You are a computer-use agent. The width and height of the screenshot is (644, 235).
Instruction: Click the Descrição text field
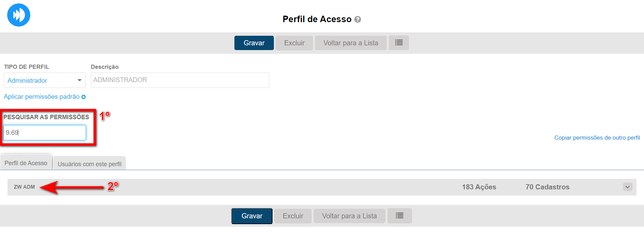(x=180, y=80)
